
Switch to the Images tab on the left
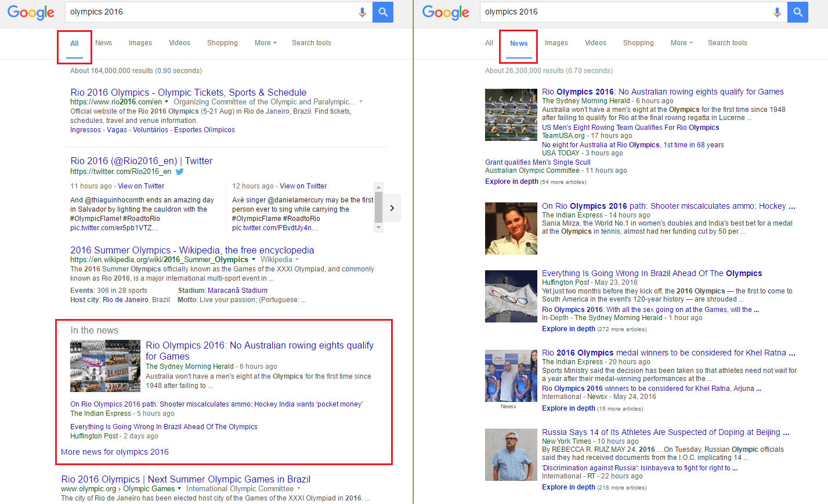(140, 42)
